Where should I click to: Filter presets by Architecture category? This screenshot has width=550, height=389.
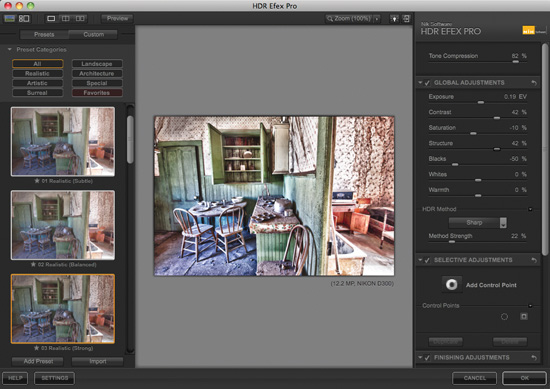point(97,73)
